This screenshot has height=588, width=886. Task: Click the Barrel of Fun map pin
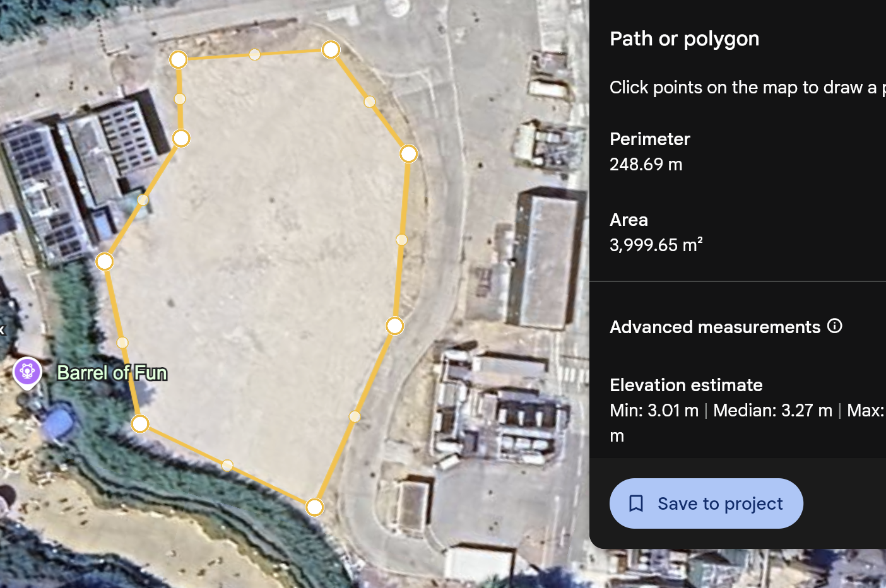pos(27,372)
